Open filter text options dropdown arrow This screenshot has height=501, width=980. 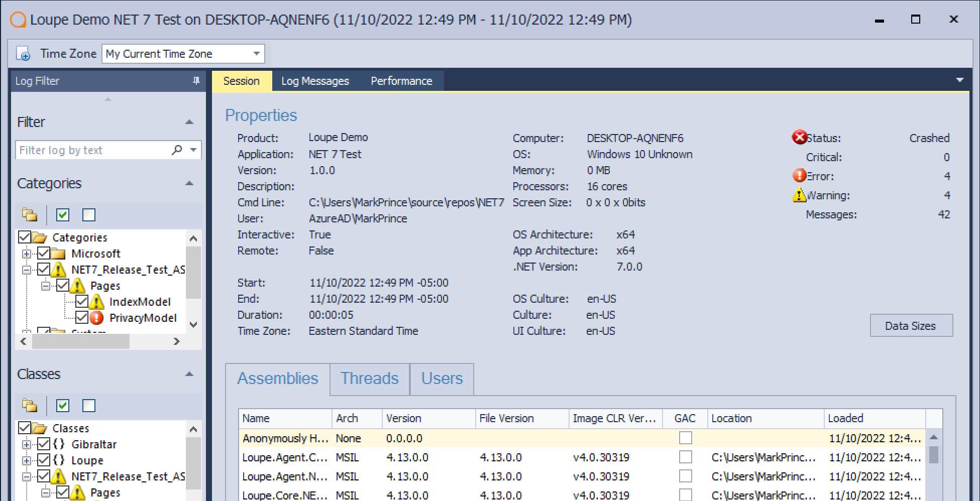click(193, 150)
